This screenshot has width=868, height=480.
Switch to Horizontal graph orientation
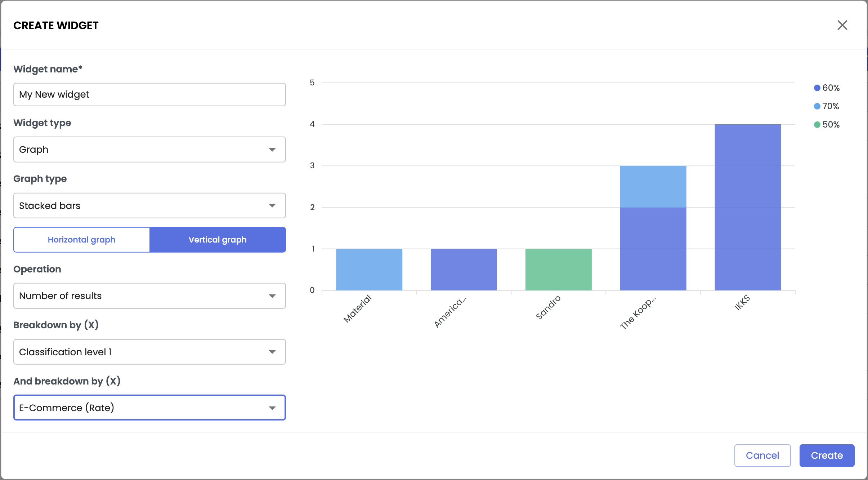pos(82,240)
